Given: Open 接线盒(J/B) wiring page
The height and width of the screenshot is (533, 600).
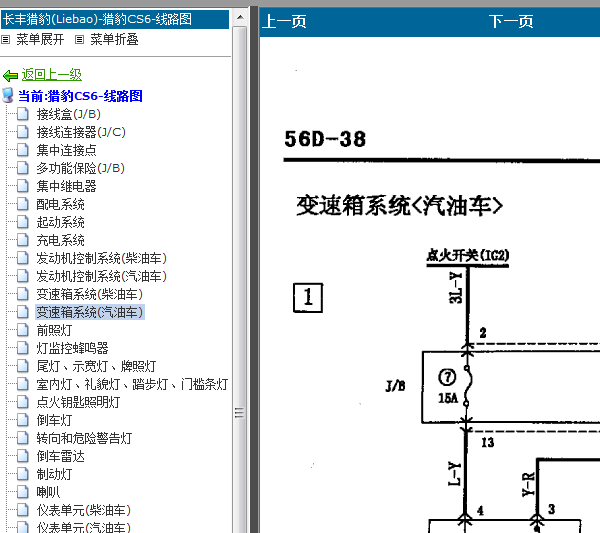Looking at the screenshot, I should [68, 114].
